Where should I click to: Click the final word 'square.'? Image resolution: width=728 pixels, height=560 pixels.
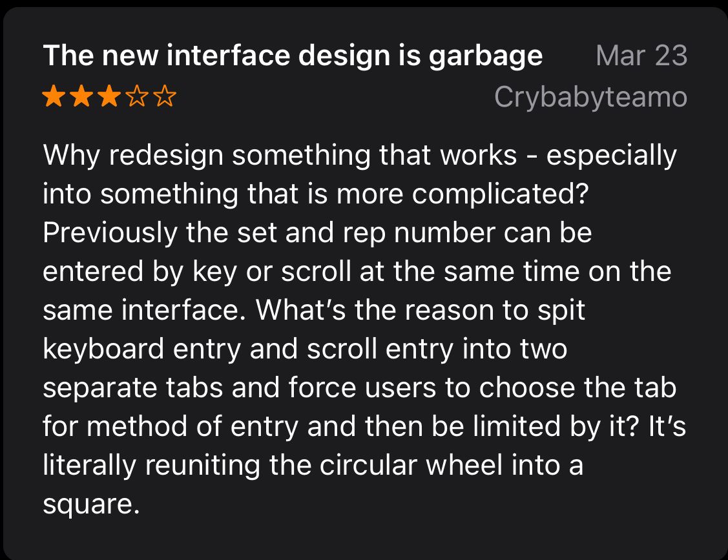tap(91, 505)
